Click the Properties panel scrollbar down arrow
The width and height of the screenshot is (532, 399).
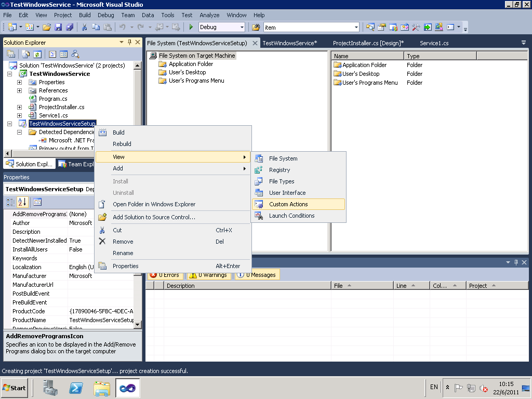click(x=137, y=325)
